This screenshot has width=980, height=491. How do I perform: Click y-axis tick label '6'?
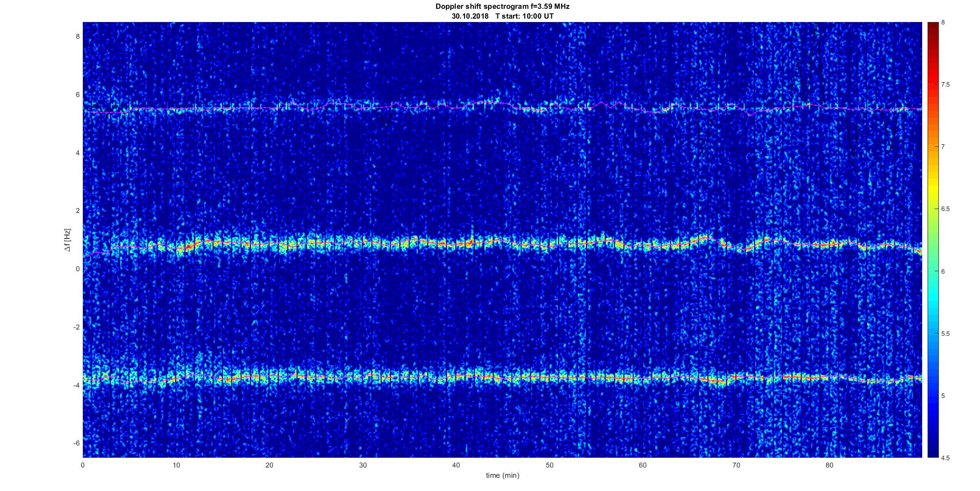pos(77,94)
